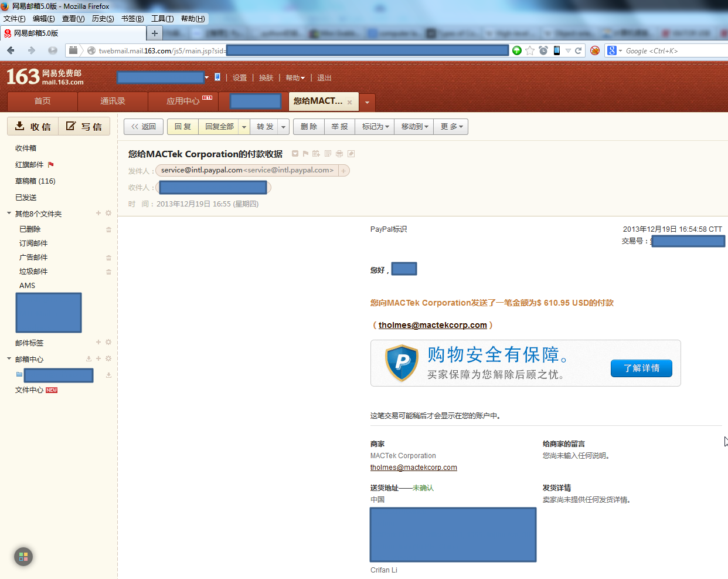Open gear settings next to 邮箱中心
The width and height of the screenshot is (728, 579).
[x=108, y=358]
